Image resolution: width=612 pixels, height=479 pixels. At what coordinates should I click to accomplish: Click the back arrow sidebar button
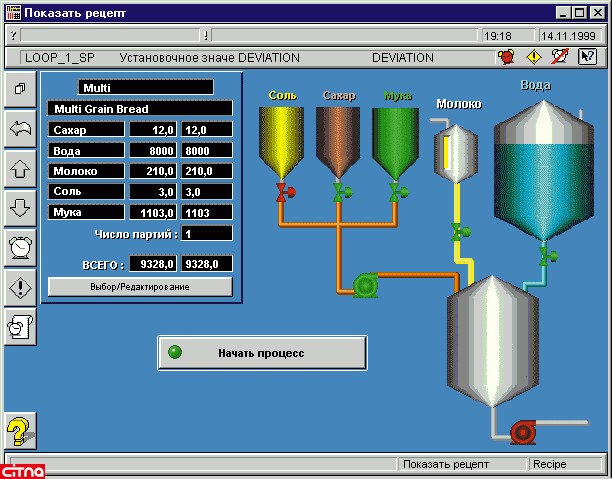19,129
